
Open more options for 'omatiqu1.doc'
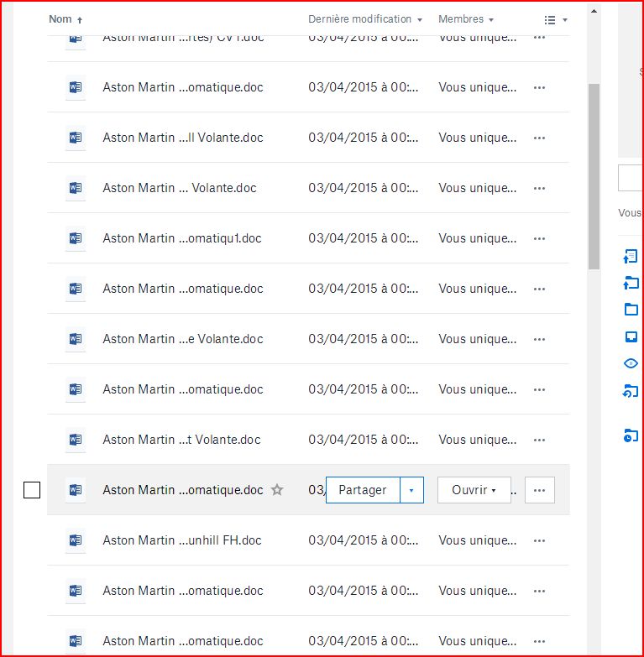click(539, 238)
